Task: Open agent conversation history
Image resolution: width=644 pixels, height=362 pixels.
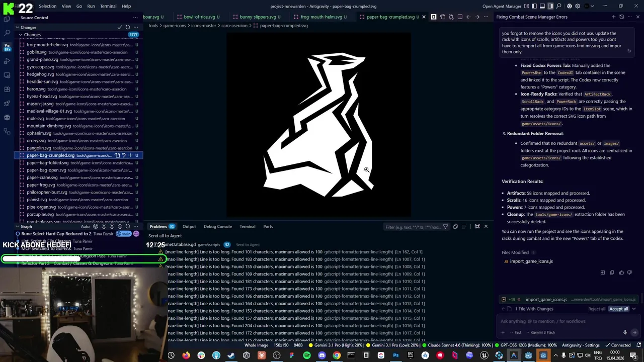Action: click(621, 17)
